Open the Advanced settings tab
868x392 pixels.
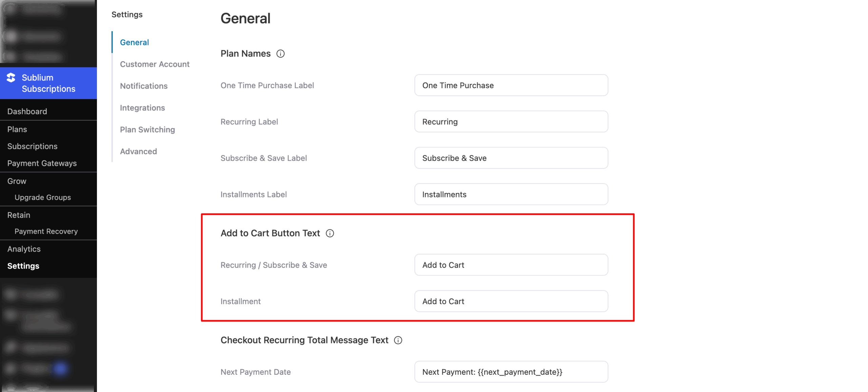(138, 151)
